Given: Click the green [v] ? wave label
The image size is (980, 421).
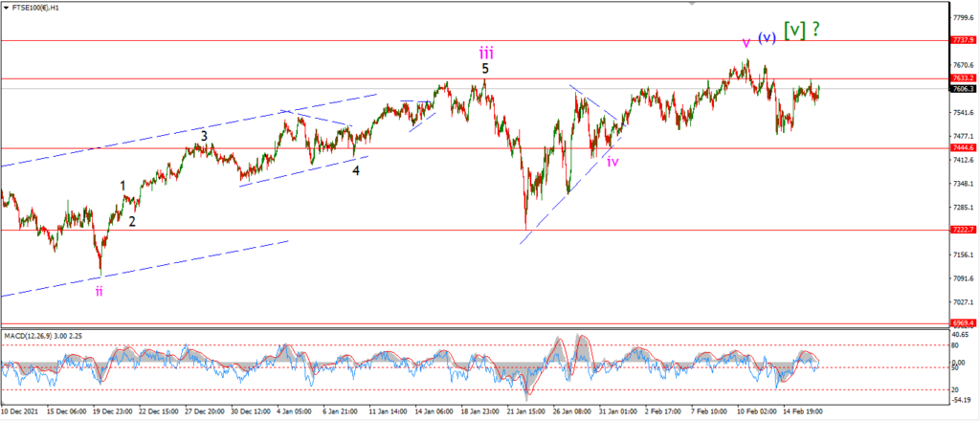Looking at the screenshot, I should 802,30.
